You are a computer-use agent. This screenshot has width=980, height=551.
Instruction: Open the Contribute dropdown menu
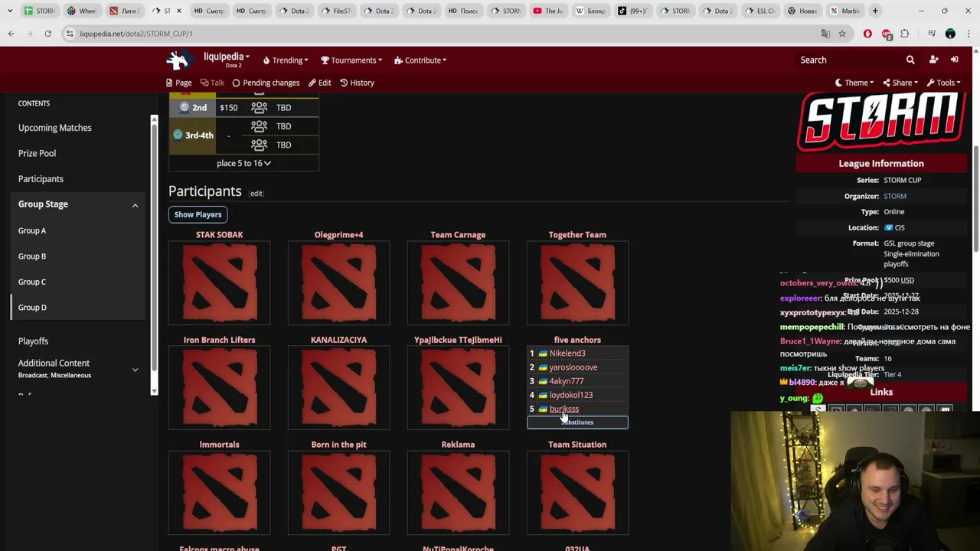pos(420,60)
